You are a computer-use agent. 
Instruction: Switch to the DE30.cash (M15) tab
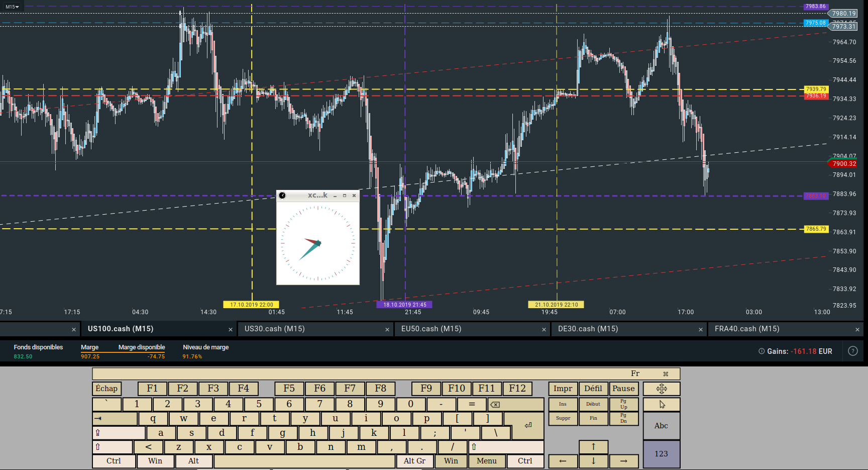click(588, 329)
